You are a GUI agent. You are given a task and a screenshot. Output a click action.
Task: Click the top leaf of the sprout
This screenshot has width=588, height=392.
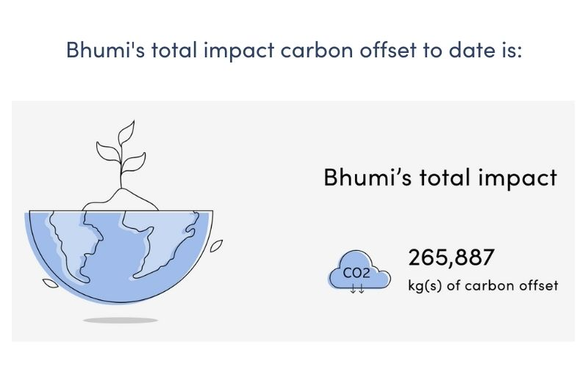[126, 133]
